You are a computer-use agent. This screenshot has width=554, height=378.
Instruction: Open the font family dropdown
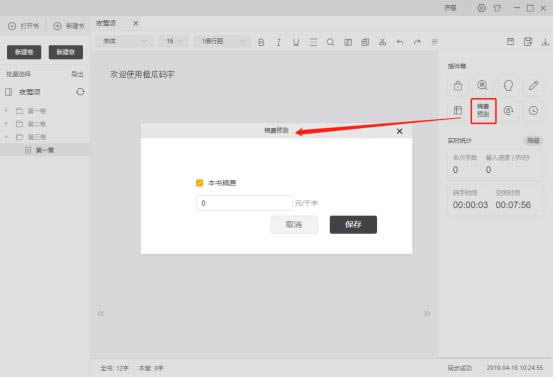[x=124, y=42]
